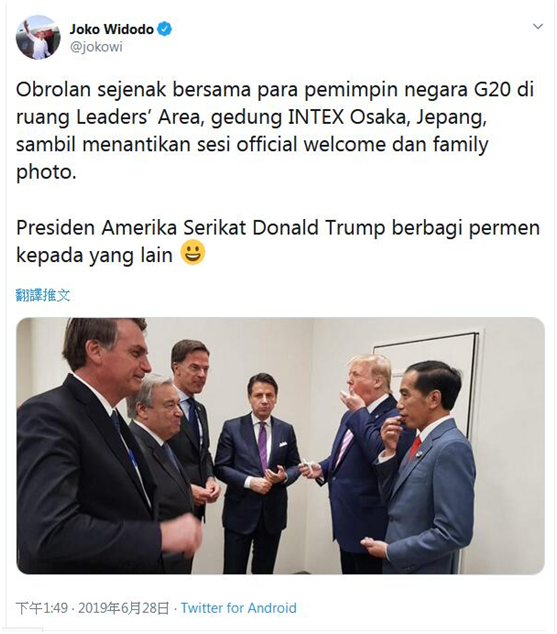Select the Joko Widodo display name
This screenshot has width=557, height=634.
coord(112,29)
